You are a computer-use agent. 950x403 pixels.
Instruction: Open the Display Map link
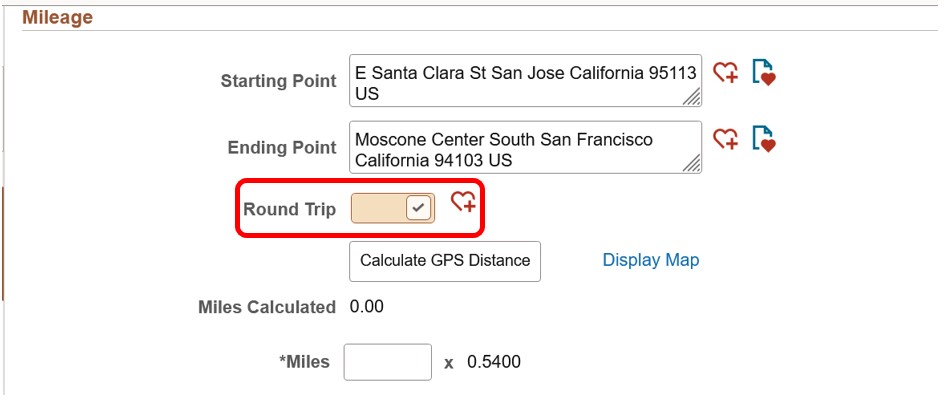(x=650, y=260)
